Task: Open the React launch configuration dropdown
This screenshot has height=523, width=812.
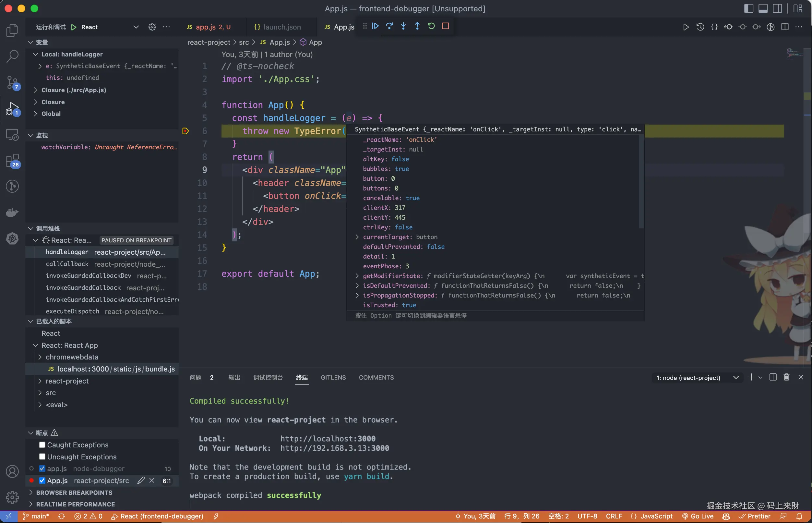Action: click(136, 27)
